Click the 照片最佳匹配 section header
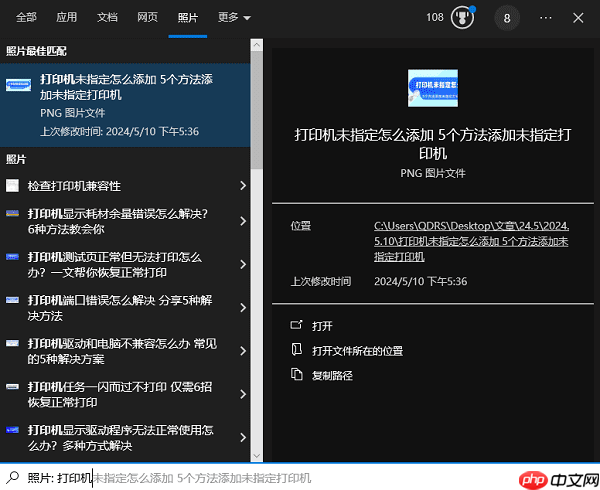The height and width of the screenshot is (490, 600). (36, 51)
